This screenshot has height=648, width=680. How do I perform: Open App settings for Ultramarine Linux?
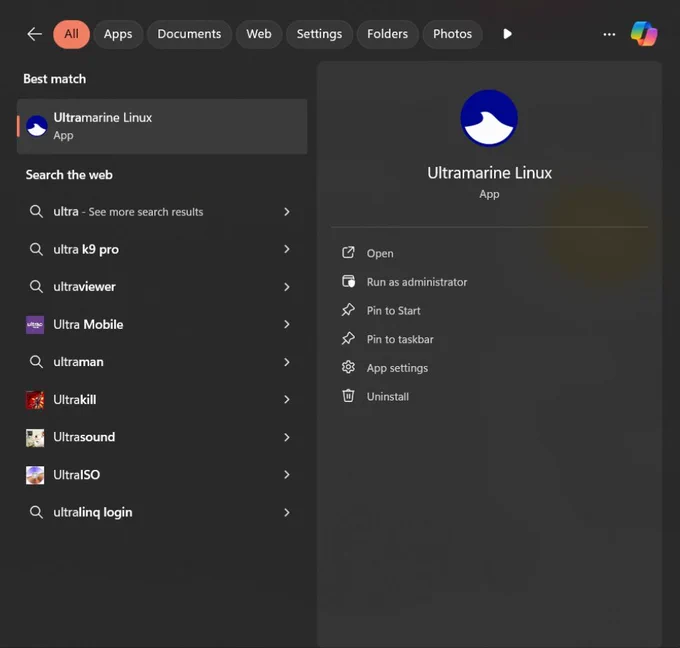[397, 368]
